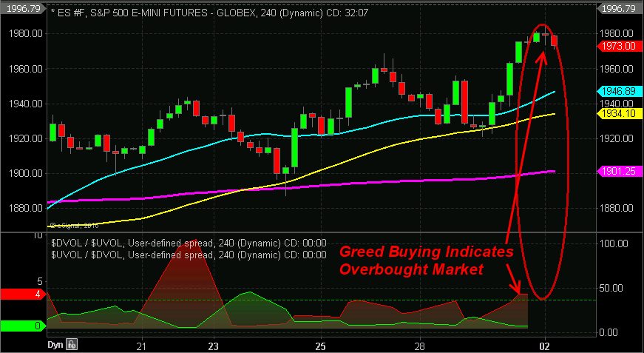The height and width of the screenshot is (353, 644).
Task: Click the magenta 1901.25 moving average tag
Action: [x=619, y=170]
